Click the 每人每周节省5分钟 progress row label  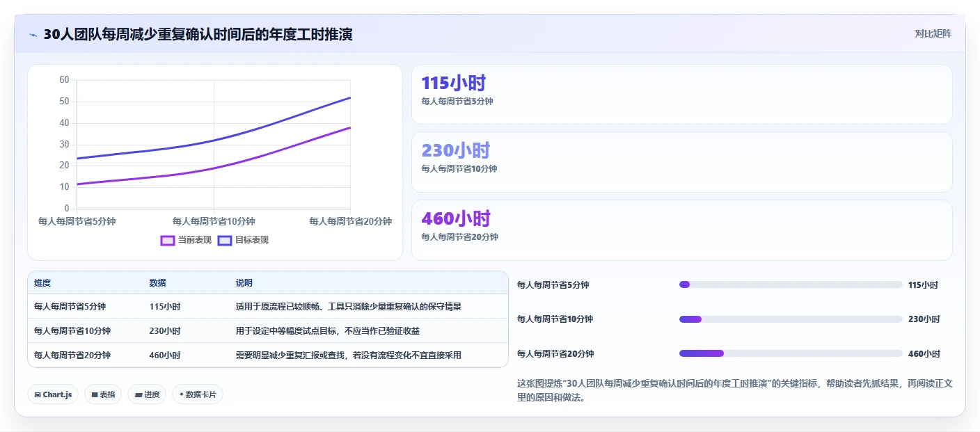pos(553,285)
